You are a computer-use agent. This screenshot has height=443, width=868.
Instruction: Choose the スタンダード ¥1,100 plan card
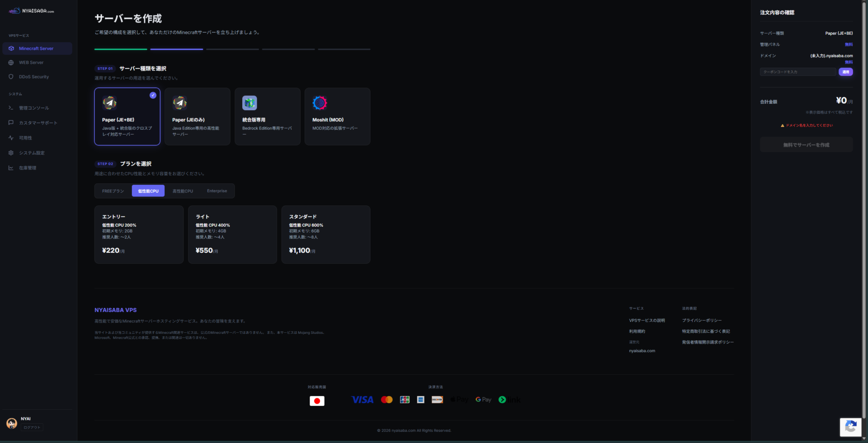coord(325,234)
